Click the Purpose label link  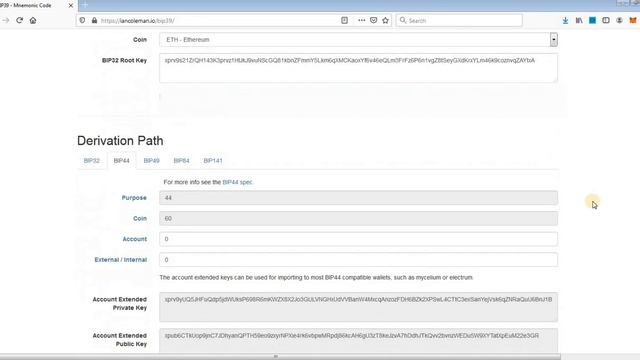point(134,198)
